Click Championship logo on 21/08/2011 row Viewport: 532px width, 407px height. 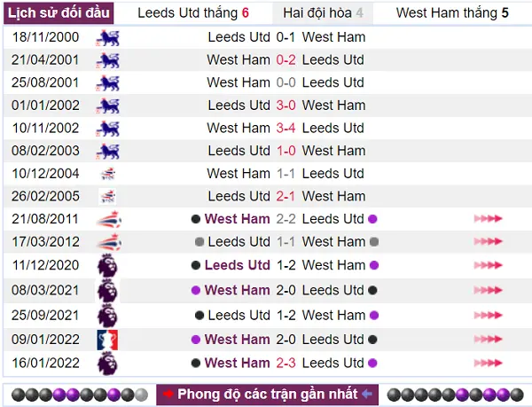coord(108,219)
